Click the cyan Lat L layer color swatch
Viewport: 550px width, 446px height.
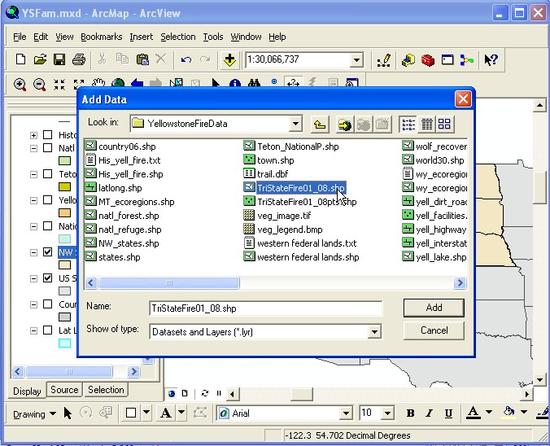tap(65, 343)
